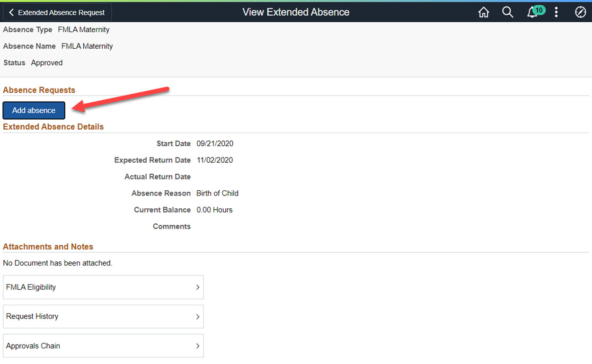Open the Approvals Chain row label
Screen dimensions: 592x364
tap(33, 346)
